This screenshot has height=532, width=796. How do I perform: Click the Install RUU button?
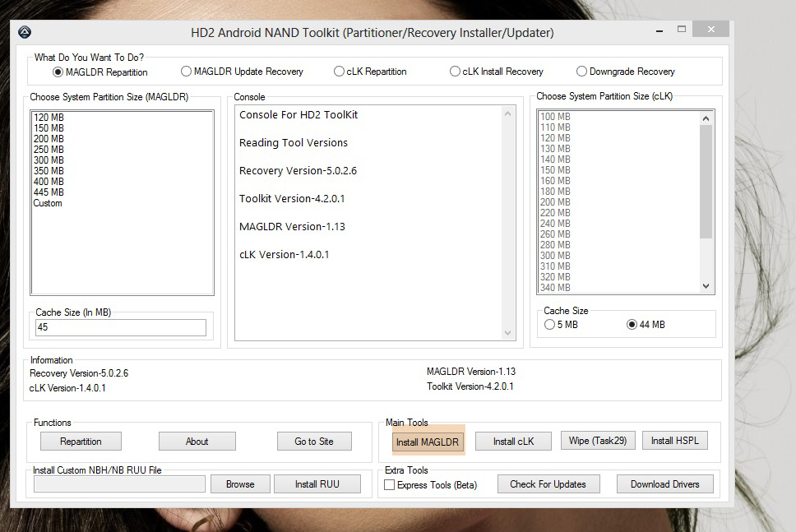coord(317,483)
